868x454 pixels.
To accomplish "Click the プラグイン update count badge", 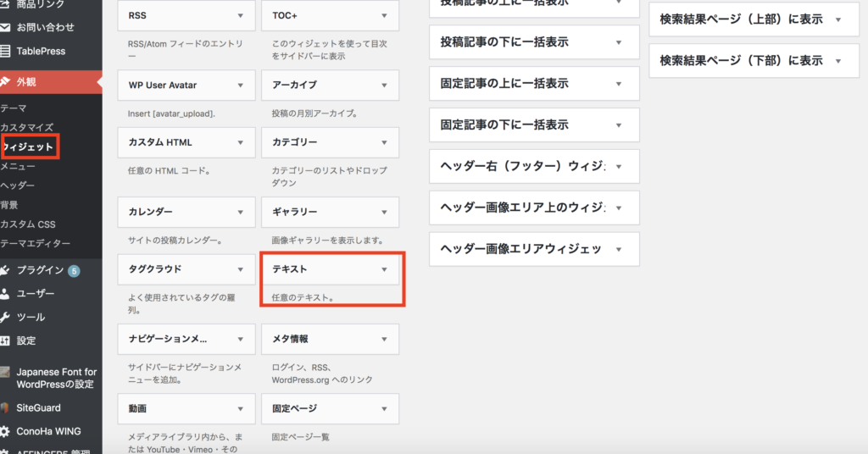I will [74, 271].
